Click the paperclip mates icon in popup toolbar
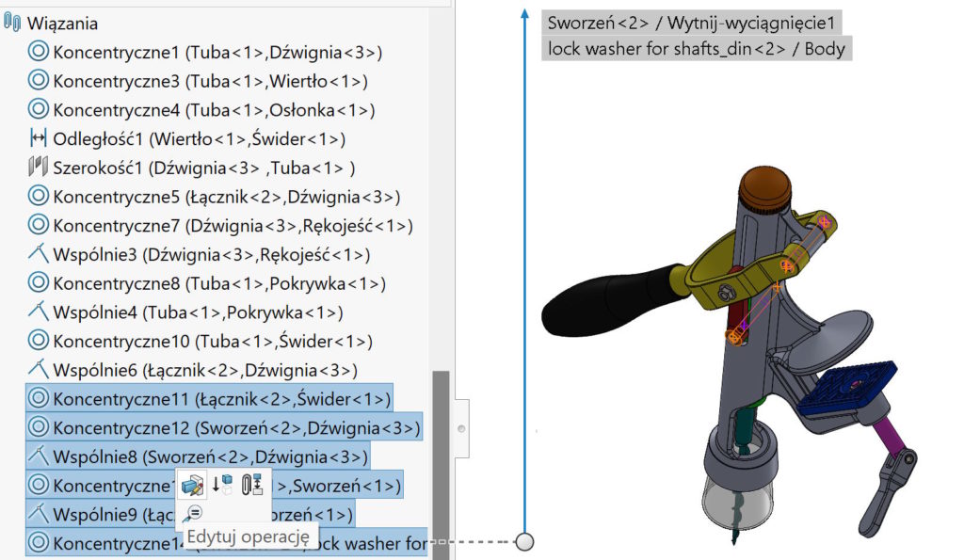The width and height of the screenshot is (964, 560). coord(251,485)
